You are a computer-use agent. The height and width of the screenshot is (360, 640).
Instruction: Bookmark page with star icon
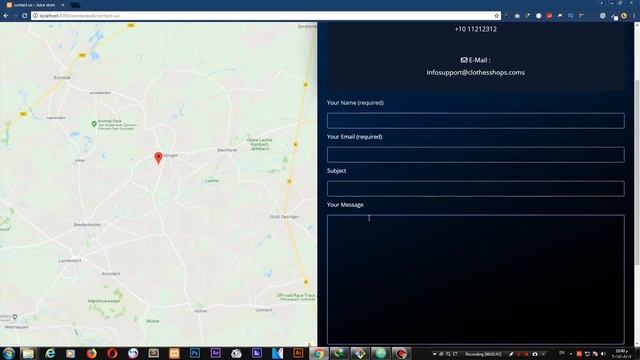tap(496, 16)
